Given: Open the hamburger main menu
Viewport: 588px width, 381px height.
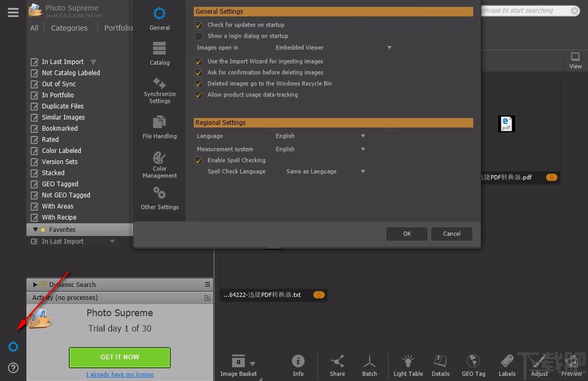Looking at the screenshot, I should [x=13, y=13].
